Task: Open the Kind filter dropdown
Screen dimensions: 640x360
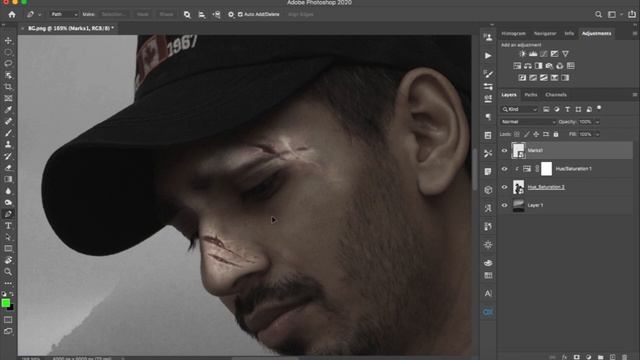Action: [520, 109]
